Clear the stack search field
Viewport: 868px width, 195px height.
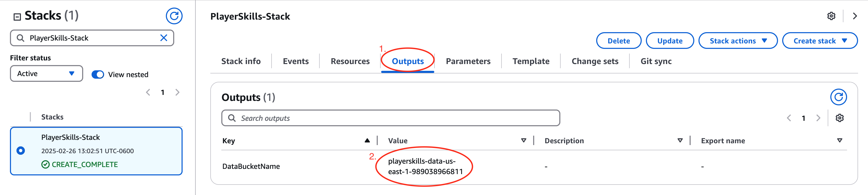click(164, 38)
